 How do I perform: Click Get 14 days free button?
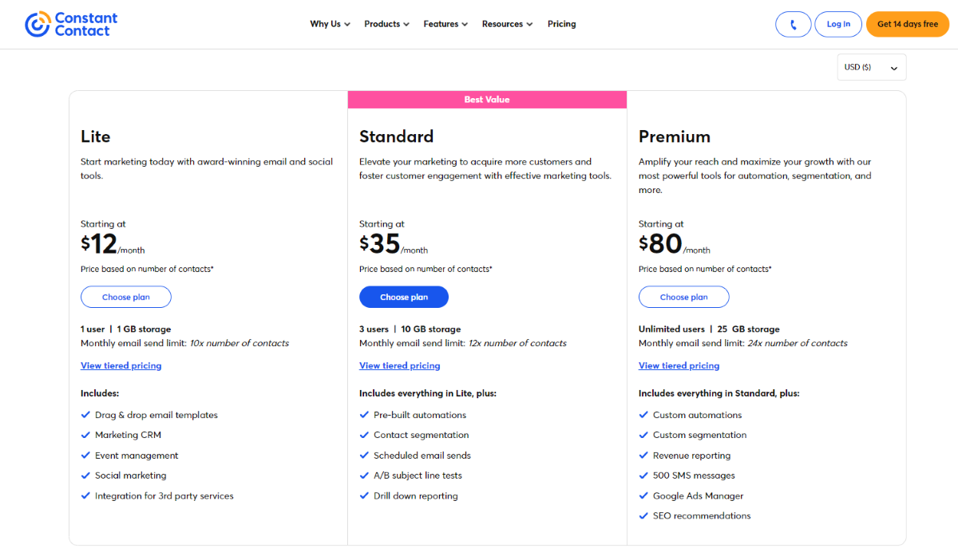(908, 24)
